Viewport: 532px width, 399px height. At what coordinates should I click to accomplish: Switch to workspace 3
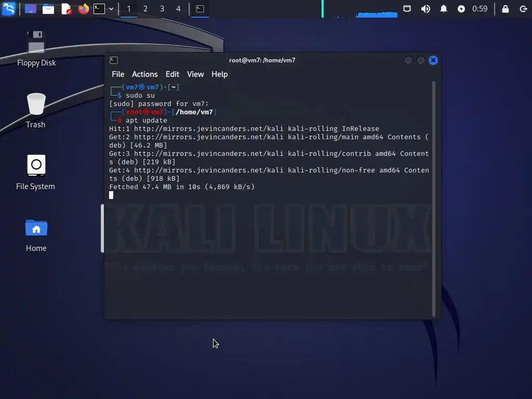point(162,9)
